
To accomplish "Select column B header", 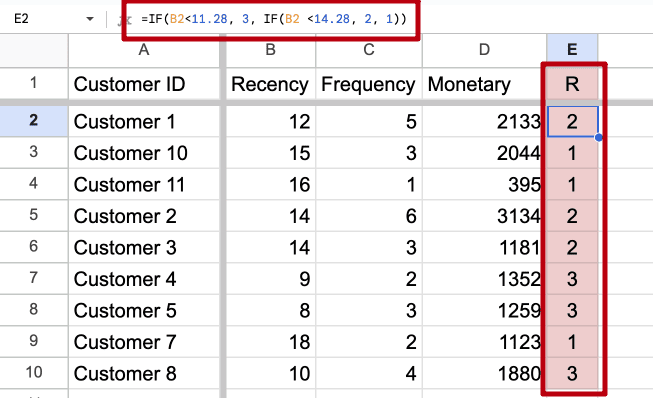I will tap(271, 50).
